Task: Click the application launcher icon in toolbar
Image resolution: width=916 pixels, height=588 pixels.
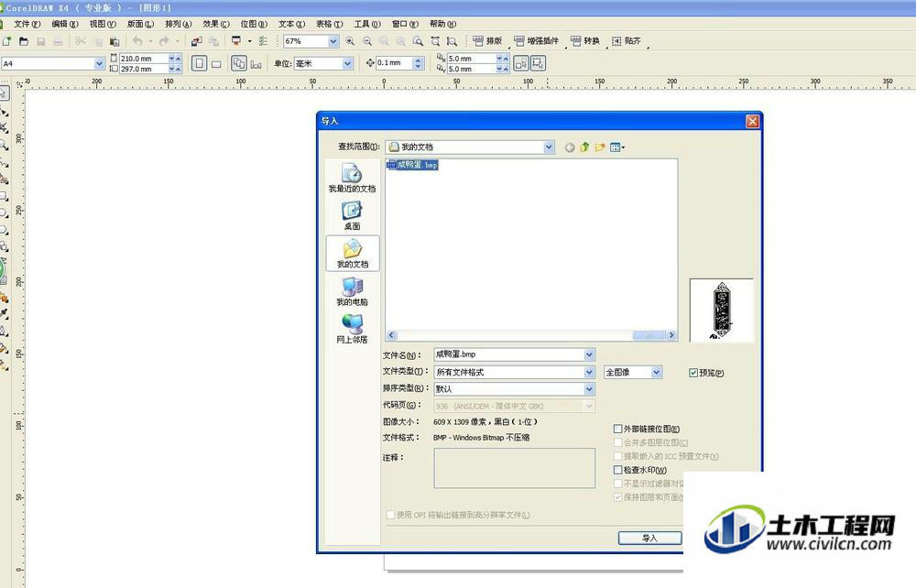Action: click(x=236, y=41)
